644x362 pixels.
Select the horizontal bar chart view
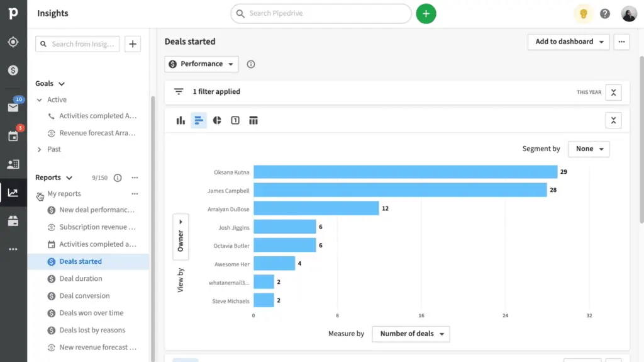tap(199, 120)
